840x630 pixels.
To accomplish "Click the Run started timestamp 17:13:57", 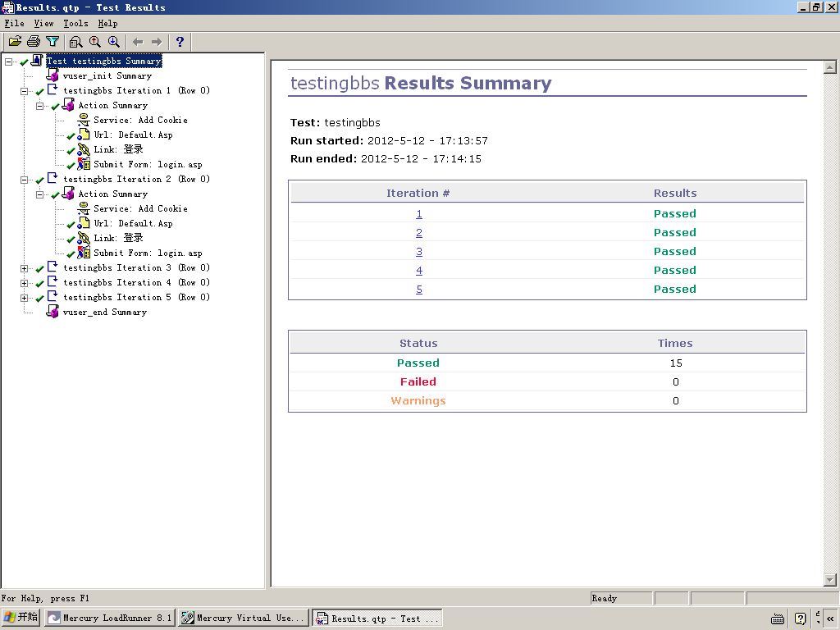I will [x=463, y=141].
